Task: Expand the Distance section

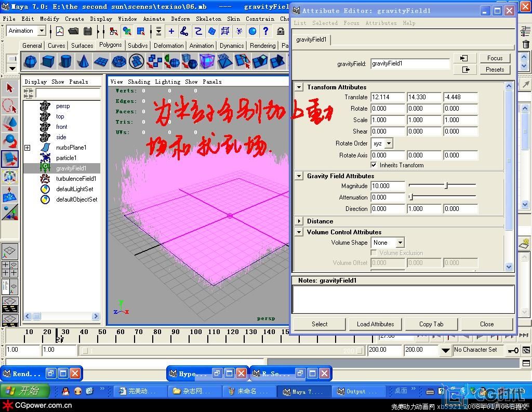Action: click(299, 221)
